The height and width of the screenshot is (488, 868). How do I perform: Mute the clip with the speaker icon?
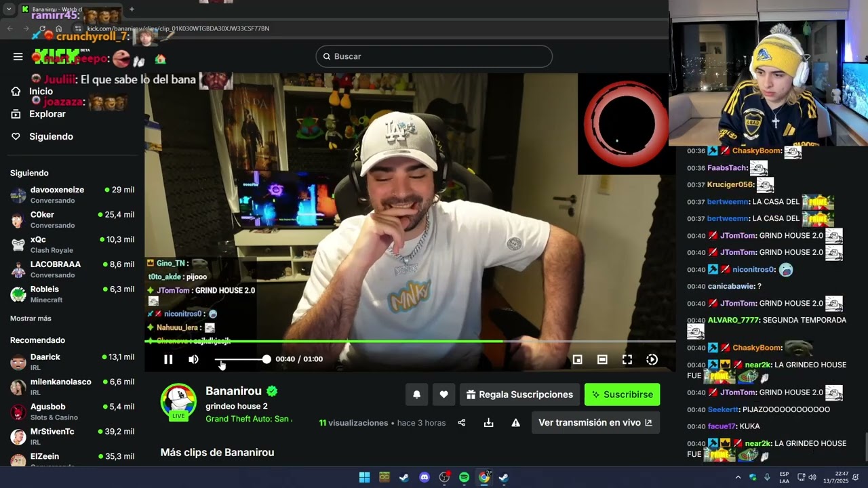pyautogui.click(x=193, y=359)
